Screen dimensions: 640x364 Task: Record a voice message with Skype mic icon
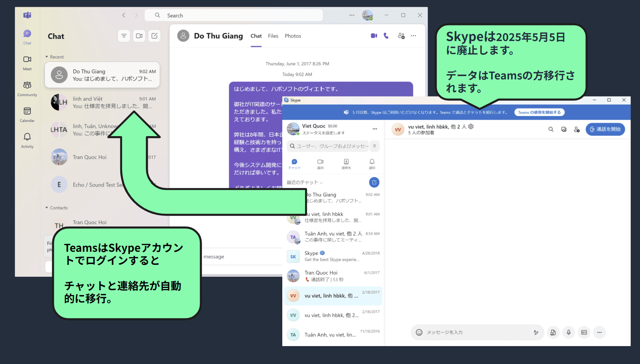click(568, 332)
